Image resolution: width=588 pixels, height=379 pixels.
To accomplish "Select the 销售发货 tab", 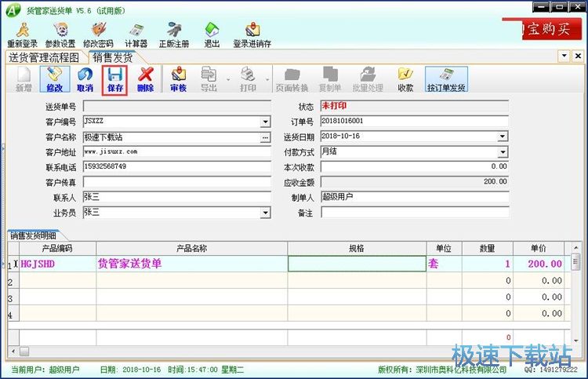I will pyautogui.click(x=112, y=57).
